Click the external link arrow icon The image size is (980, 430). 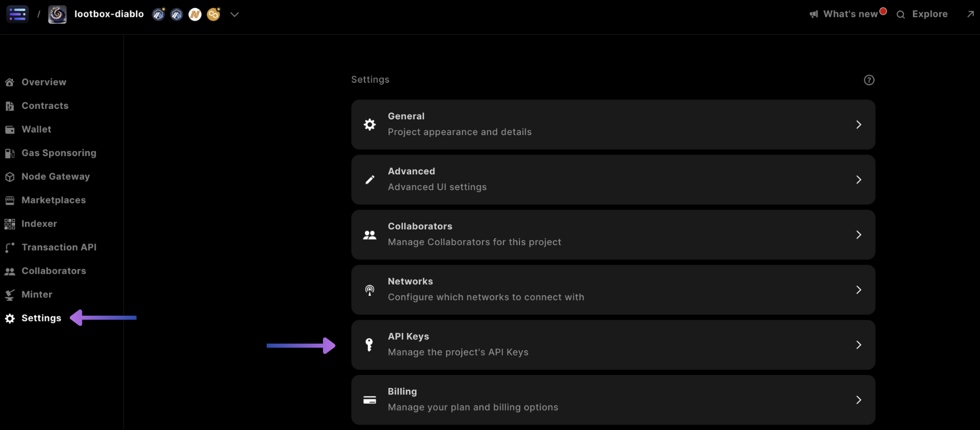[x=970, y=14]
